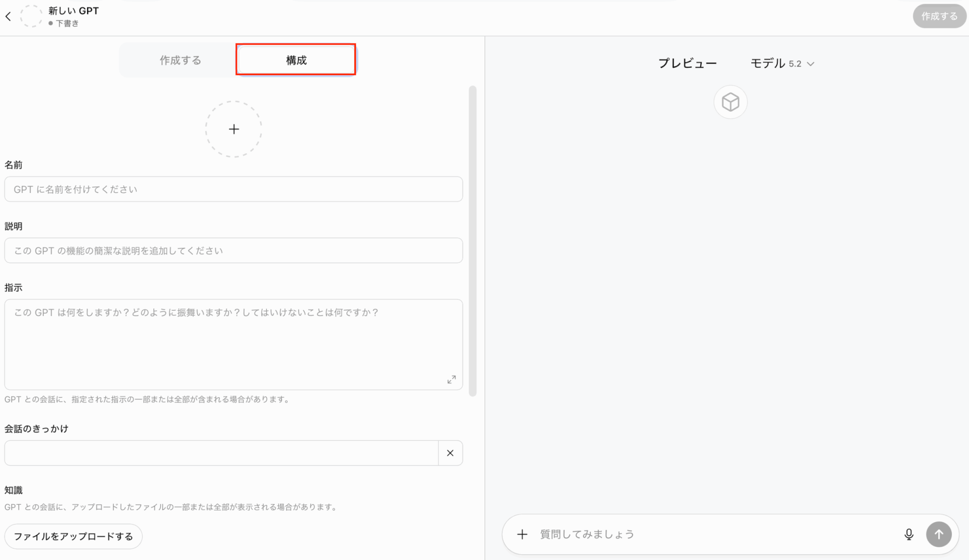Viewport: 969px width, 560px height.
Task: Focus the 名前 name input field
Action: click(233, 189)
